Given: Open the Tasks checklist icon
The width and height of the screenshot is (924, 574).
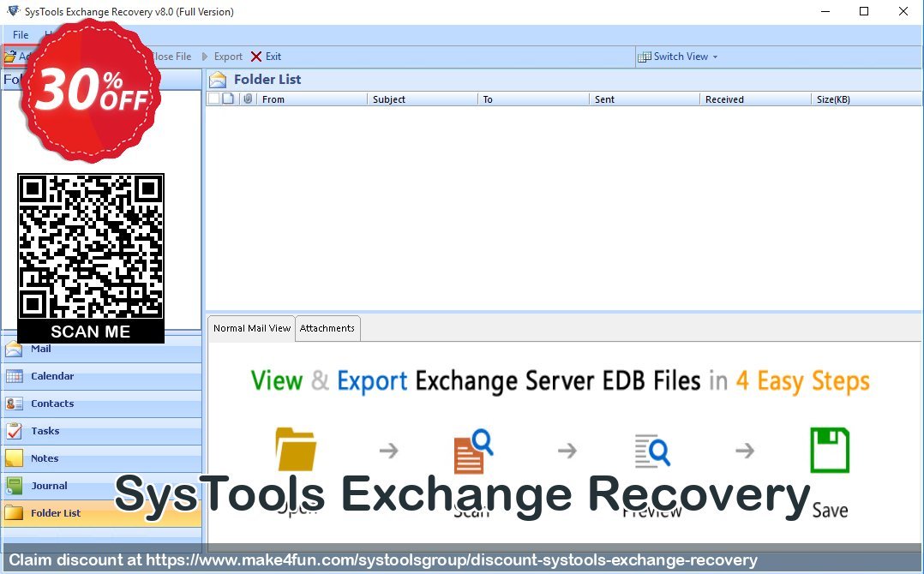Looking at the screenshot, I should click(x=14, y=431).
